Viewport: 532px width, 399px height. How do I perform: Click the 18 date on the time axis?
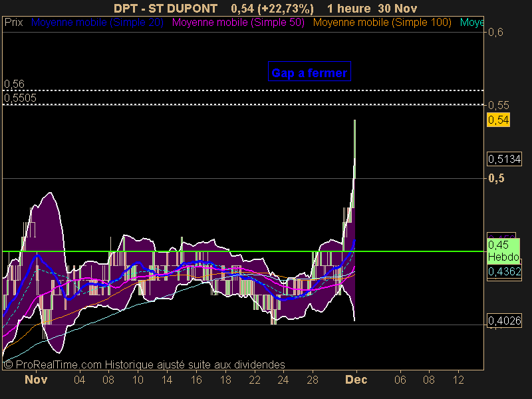point(225,379)
